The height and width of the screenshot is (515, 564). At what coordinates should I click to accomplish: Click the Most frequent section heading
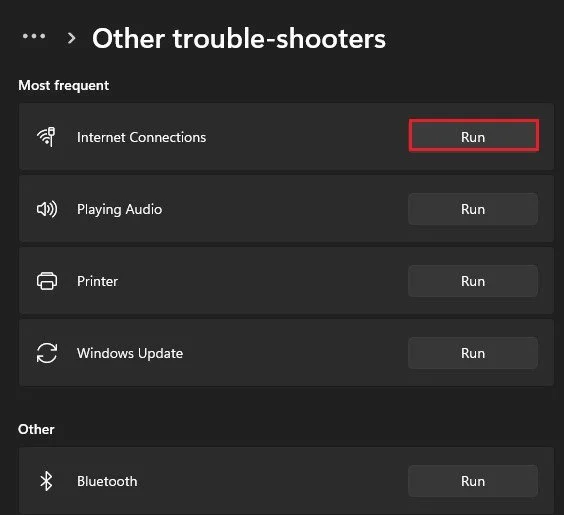click(x=64, y=86)
